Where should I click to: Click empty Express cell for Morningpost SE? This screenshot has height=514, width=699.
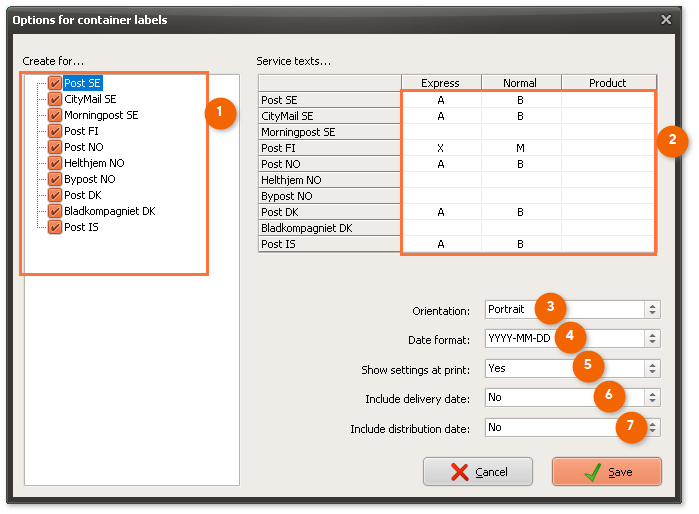point(441,132)
